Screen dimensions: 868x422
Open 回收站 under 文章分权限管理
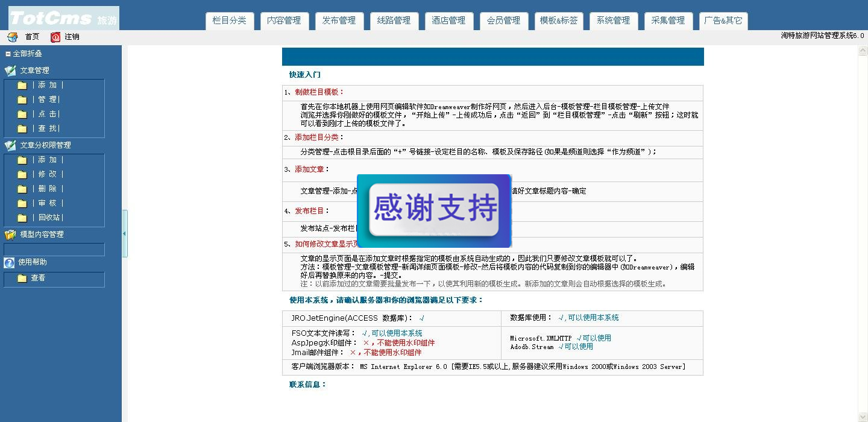(48, 218)
